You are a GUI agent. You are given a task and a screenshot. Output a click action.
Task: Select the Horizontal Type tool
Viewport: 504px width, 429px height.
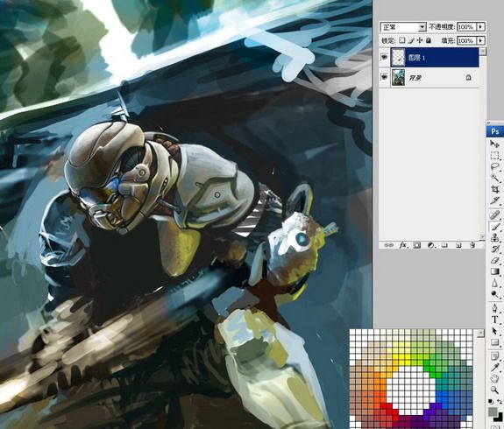click(x=494, y=320)
